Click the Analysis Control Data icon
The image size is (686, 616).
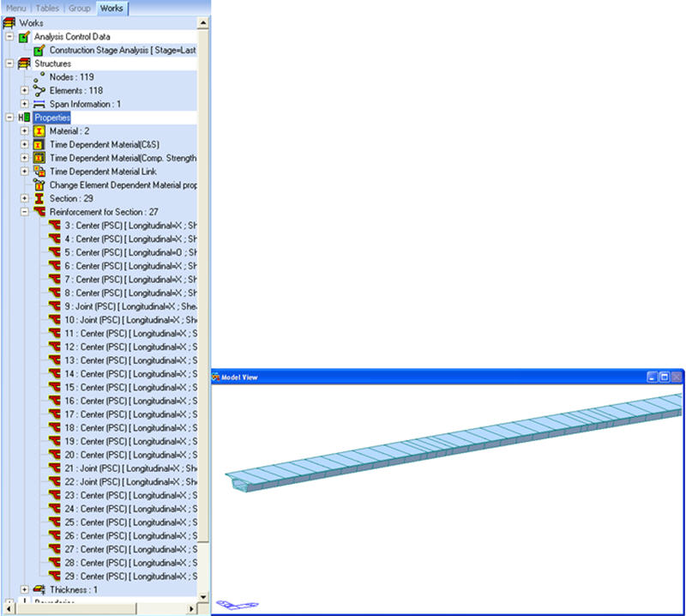[x=24, y=37]
